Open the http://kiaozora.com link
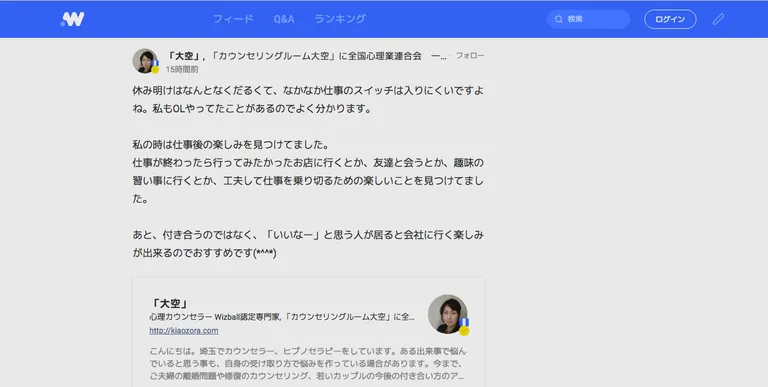This screenshot has height=387, width=768. click(184, 331)
